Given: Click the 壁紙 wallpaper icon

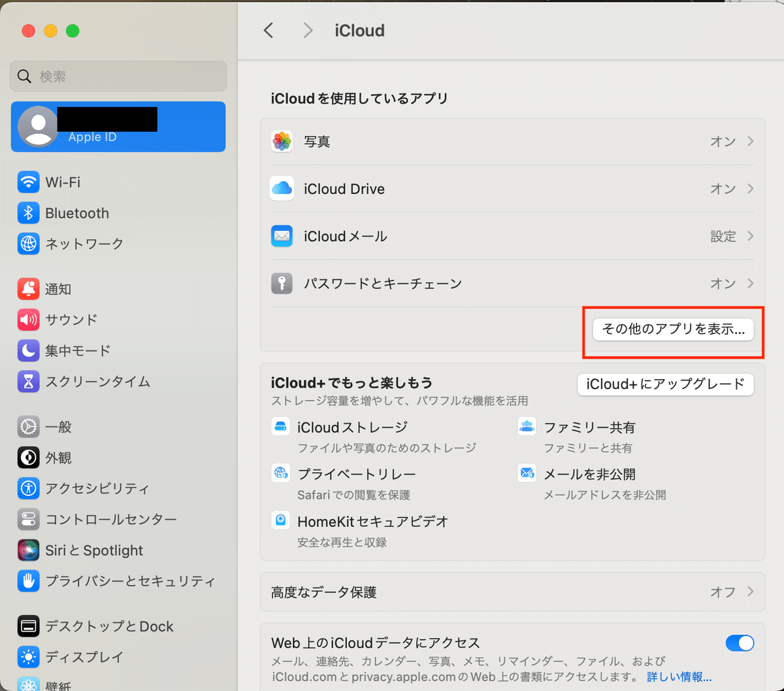Looking at the screenshot, I should coord(28,684).
